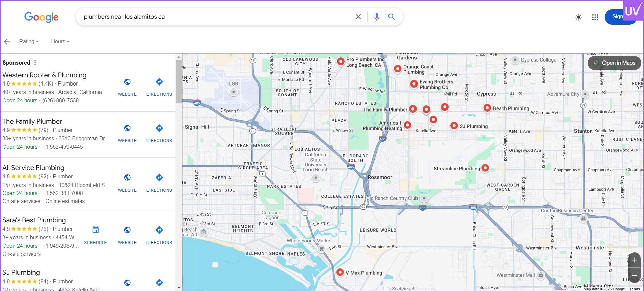
Task: Click the Adventure City map marker
Action: point(585,94)
